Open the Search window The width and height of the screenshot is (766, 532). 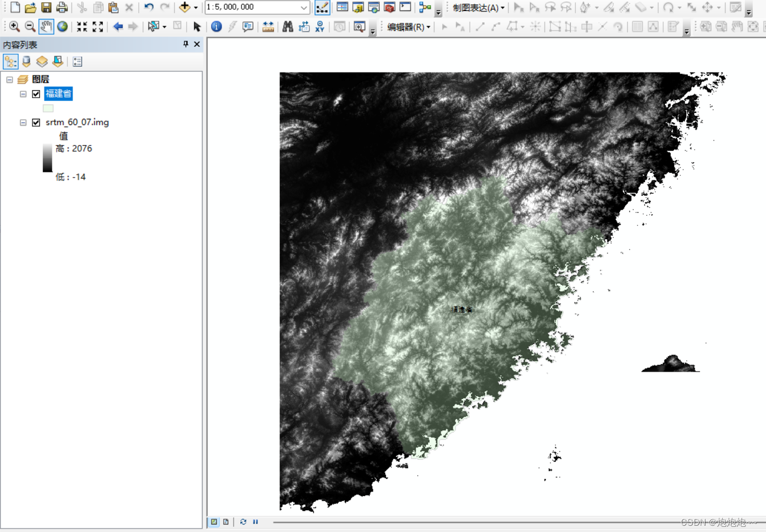(x=374, y=7)
